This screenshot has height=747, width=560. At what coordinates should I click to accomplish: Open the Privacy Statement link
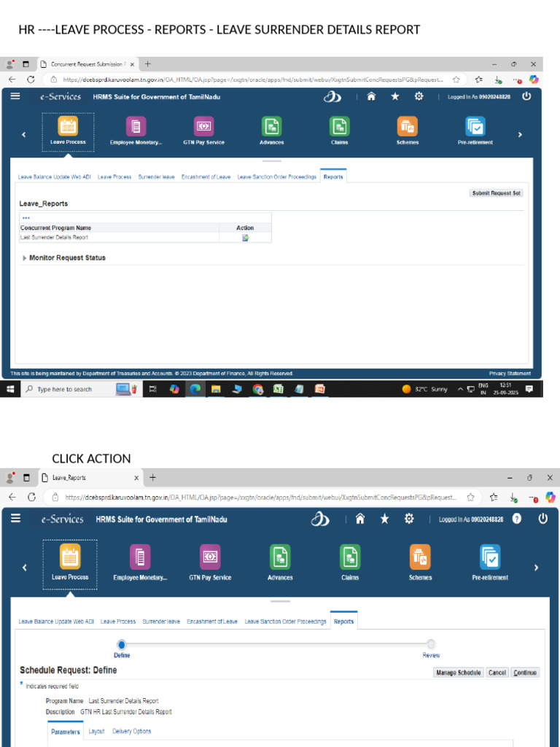coord(510,373)
